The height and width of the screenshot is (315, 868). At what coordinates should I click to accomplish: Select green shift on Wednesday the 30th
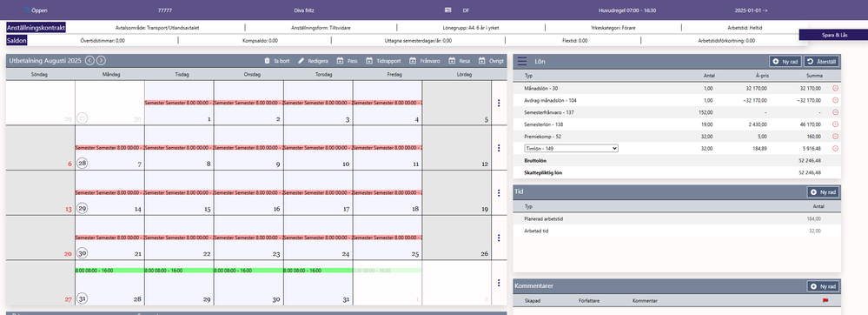click(248, 270)
